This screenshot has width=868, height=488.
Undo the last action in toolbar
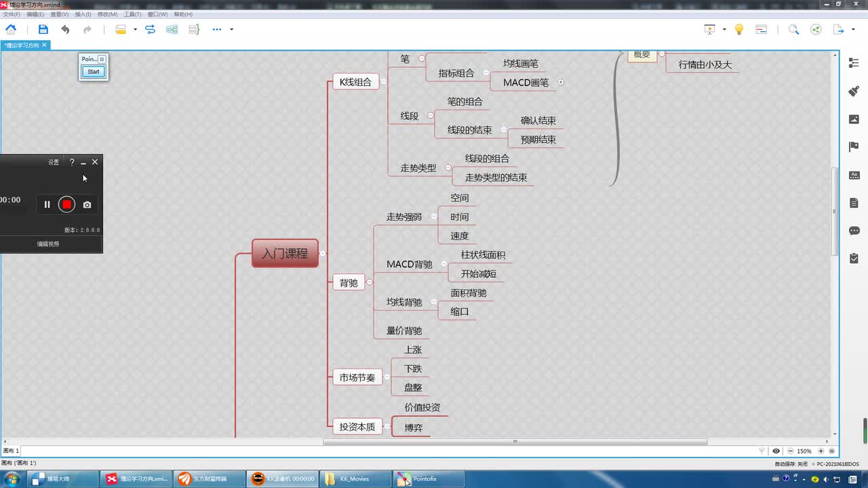coord(65,29)
